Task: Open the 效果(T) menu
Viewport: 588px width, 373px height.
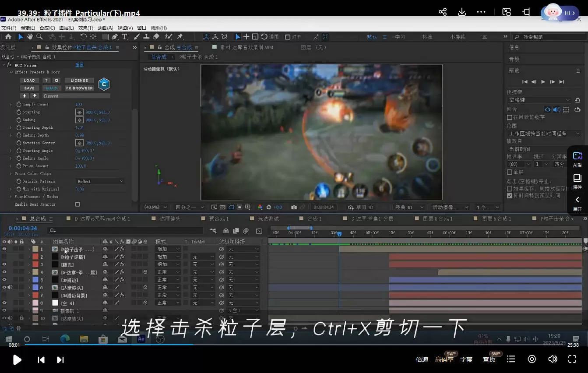Action: [x=86, y=28]
